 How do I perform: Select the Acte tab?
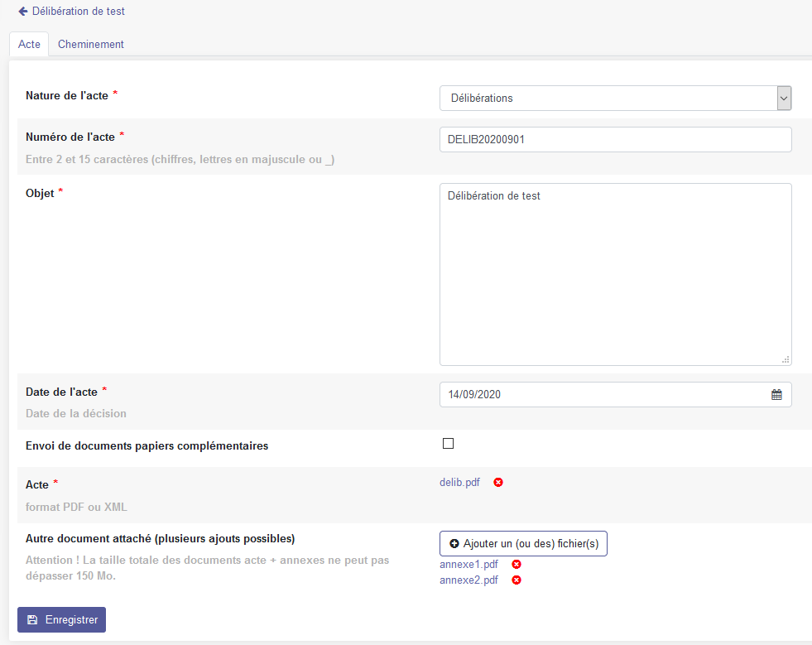(29, 45)
